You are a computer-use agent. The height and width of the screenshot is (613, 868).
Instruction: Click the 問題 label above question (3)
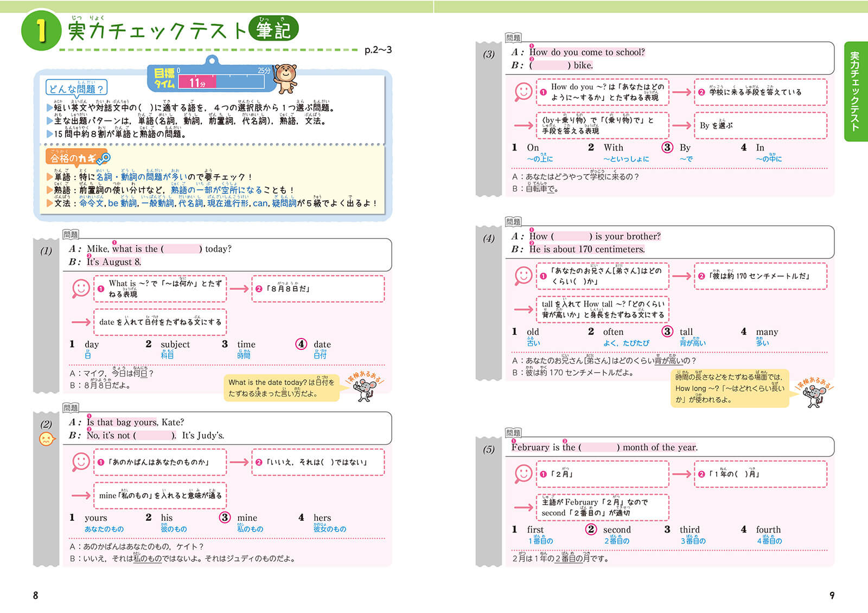(513, 38)
